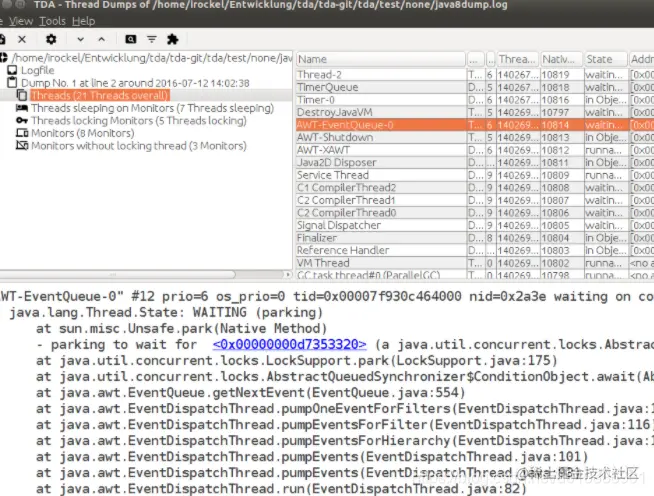
Task: Sort by the Native-ID column header
Action: (x=561, y=59)
